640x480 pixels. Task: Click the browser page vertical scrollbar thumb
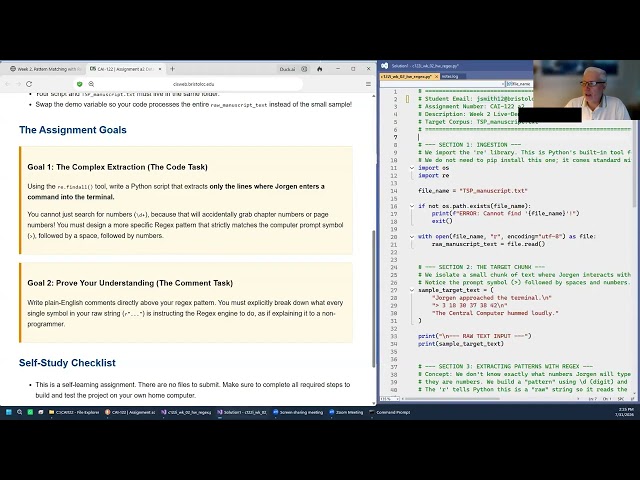(x=373, y=299)
